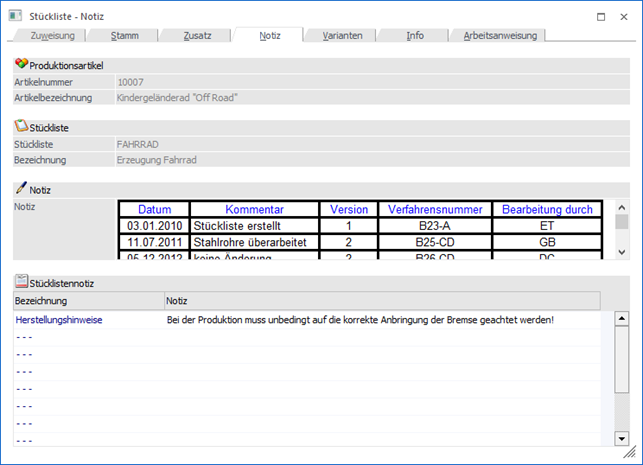
Task: Click the window icon in title bar
Action: point(16,16)
